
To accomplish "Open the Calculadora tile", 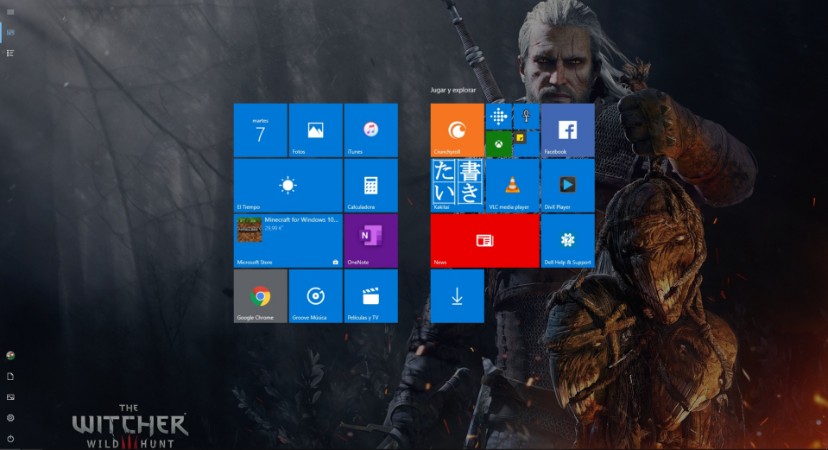I will click(371, 185).
